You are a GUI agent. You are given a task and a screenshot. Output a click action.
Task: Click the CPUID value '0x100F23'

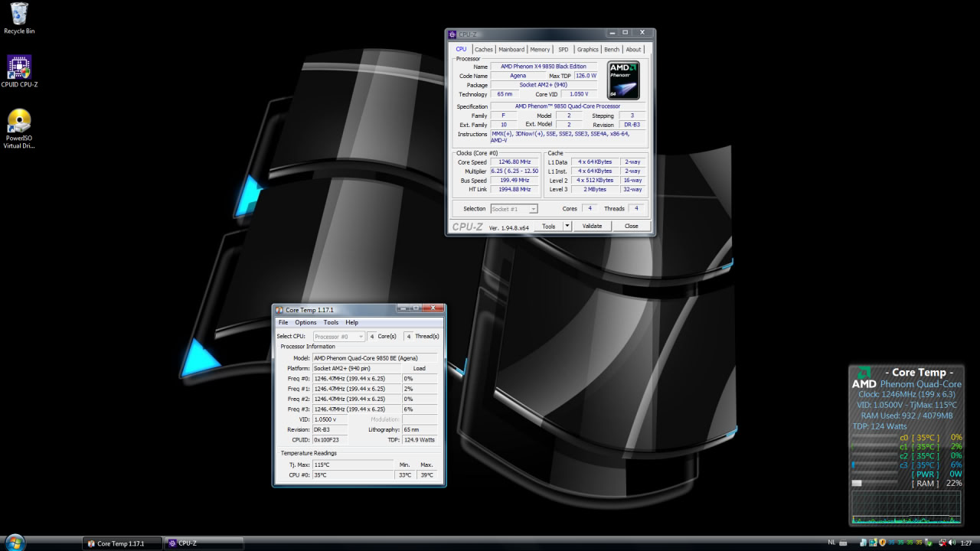tap(330, 440)
